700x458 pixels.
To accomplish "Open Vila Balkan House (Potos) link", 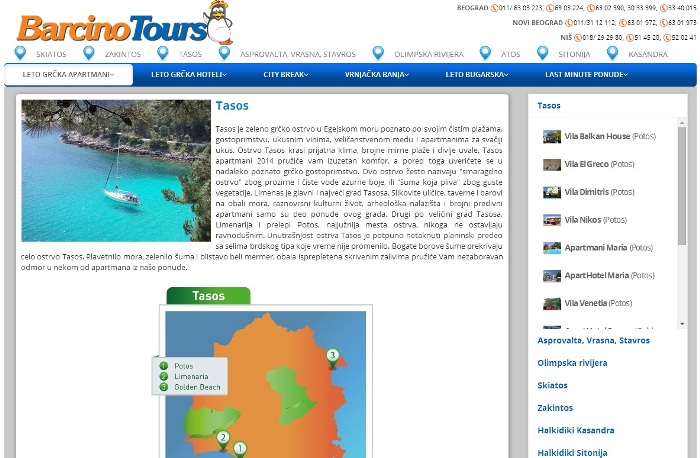I will pos(610,136).
